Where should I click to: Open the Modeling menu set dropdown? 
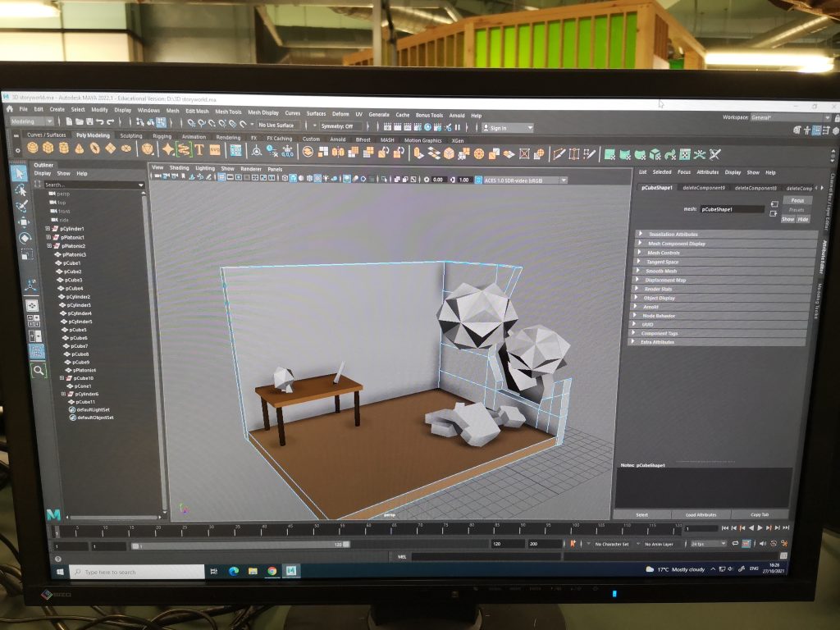(x=32, y=121)
